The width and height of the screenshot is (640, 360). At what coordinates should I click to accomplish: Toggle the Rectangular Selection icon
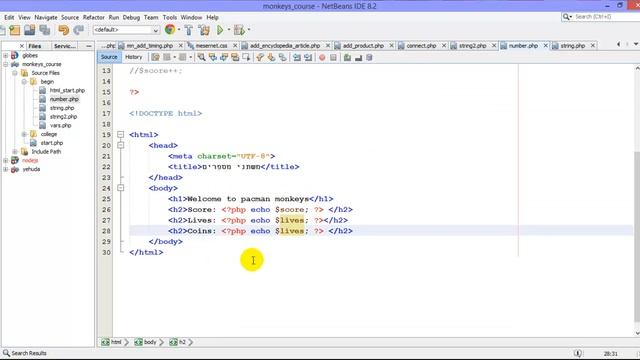pos(246,58)
